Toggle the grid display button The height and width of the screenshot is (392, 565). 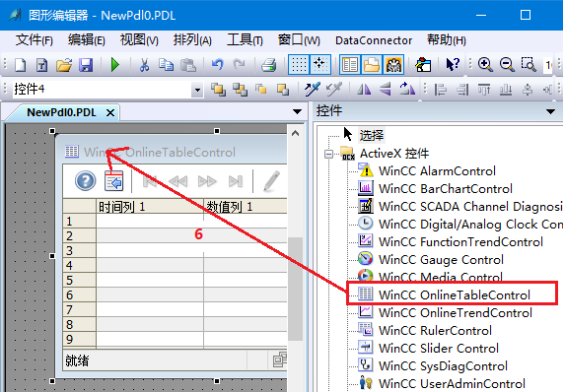tap(299, 65)
